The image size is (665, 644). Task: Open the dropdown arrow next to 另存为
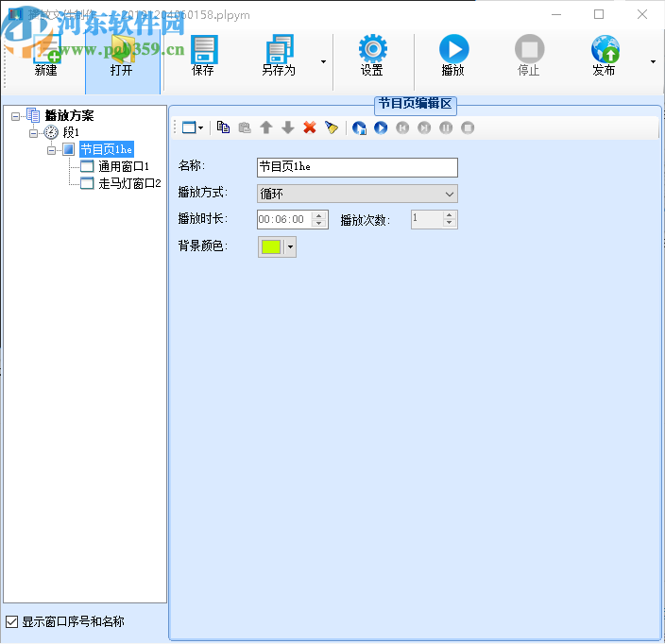point(324,62)
